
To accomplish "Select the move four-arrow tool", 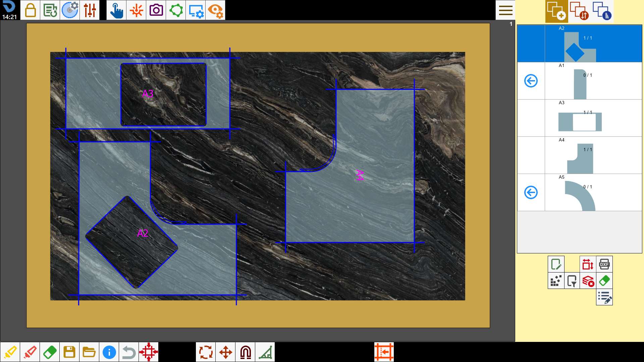I will [225, 352].
